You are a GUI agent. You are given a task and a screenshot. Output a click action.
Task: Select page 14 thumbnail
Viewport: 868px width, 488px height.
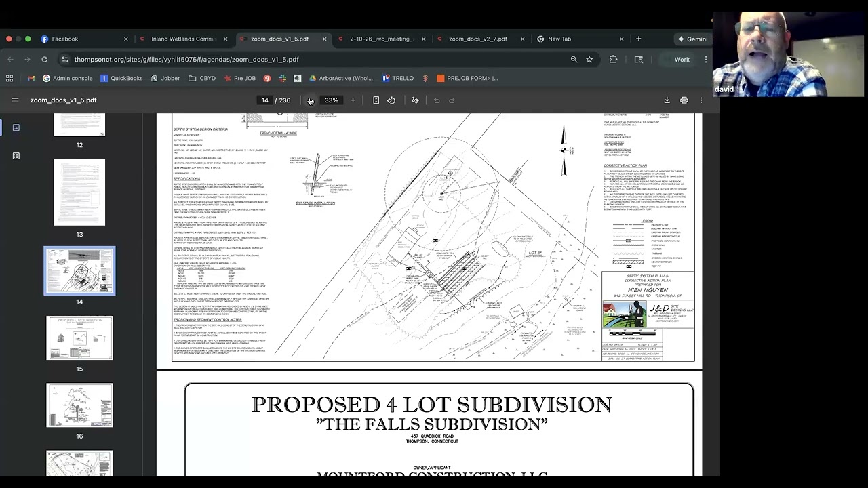click(79, 270)
